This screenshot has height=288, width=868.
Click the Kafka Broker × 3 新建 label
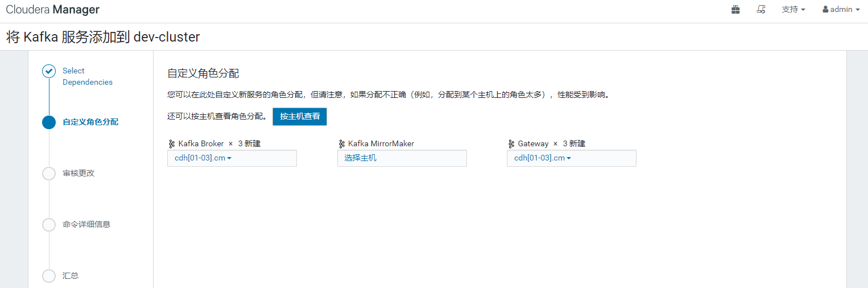tap(220, 143)
